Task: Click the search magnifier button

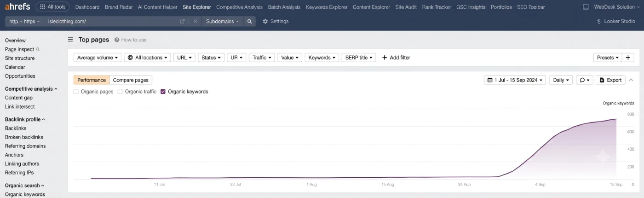Action: tap(249, 21)
